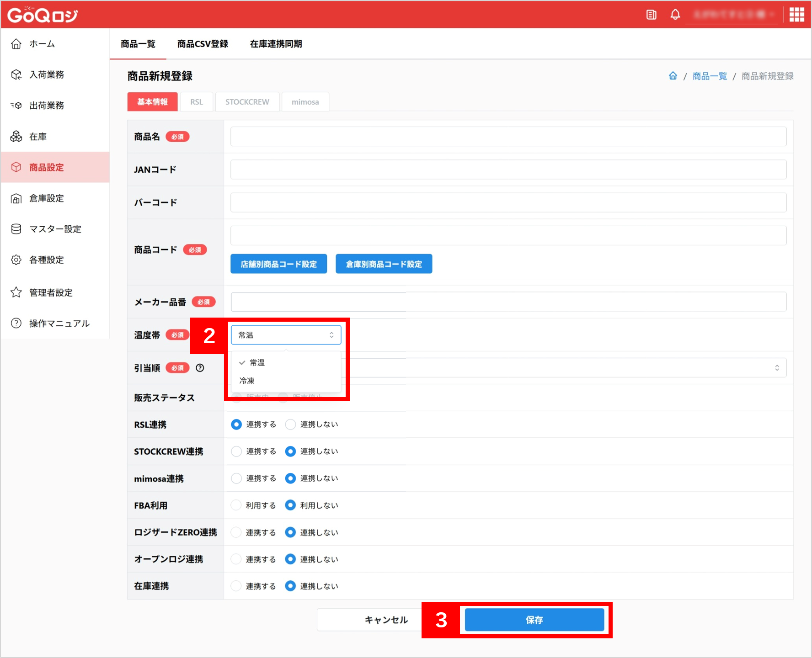This screenshot has height=658, width=812.
Task: Click the GoQロジ logo
Action: tap(43, 15)
